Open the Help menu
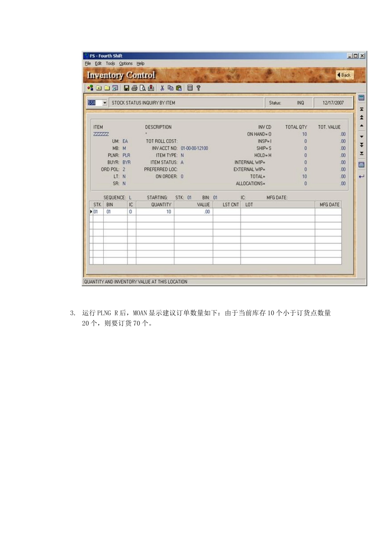 140,64
